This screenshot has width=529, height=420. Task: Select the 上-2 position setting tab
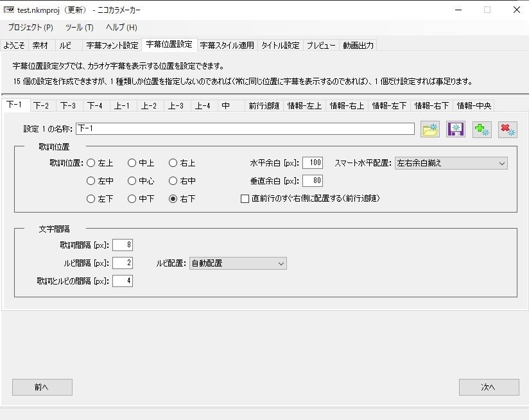tap(149, 106)
